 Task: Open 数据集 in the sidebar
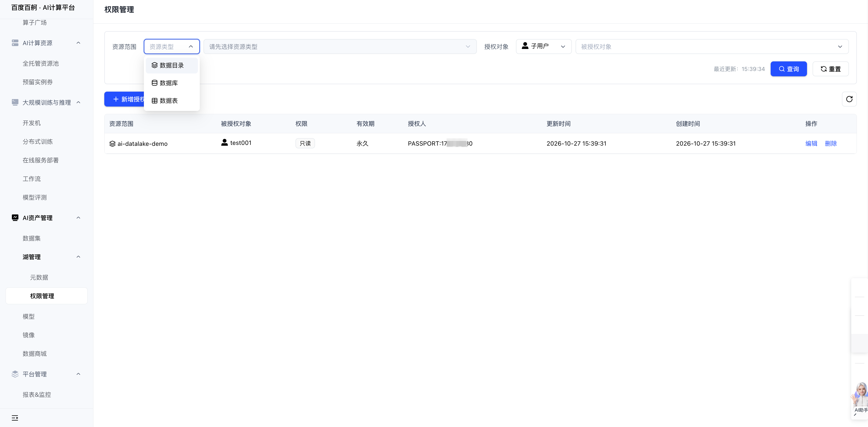pyautogui.click(x=31, y=238)
